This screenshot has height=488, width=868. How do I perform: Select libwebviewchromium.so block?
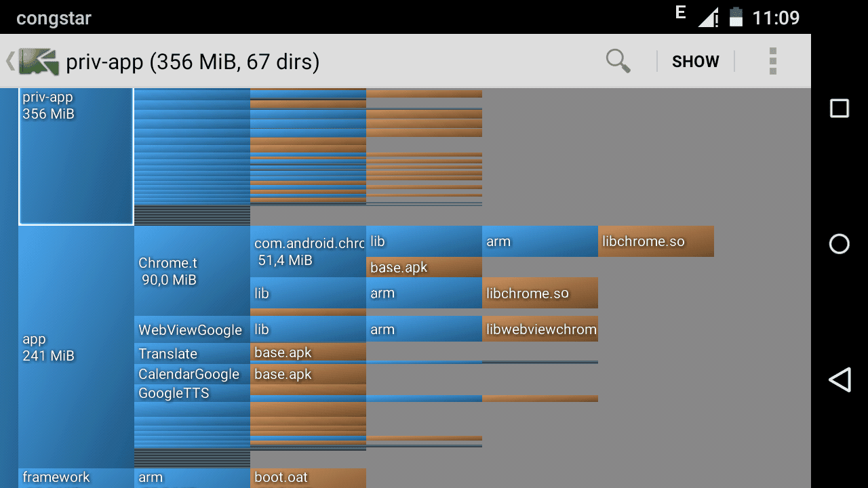tap(540, 329)
